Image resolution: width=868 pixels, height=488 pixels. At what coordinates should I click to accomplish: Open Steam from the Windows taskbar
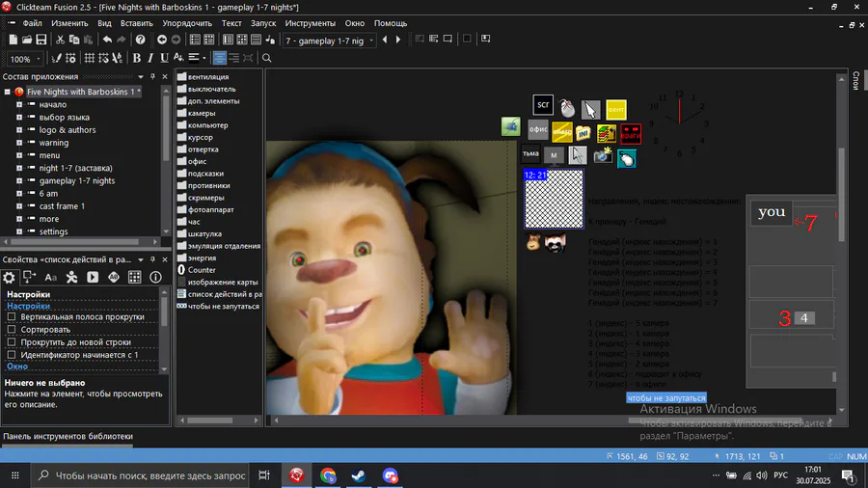[359, 475]
